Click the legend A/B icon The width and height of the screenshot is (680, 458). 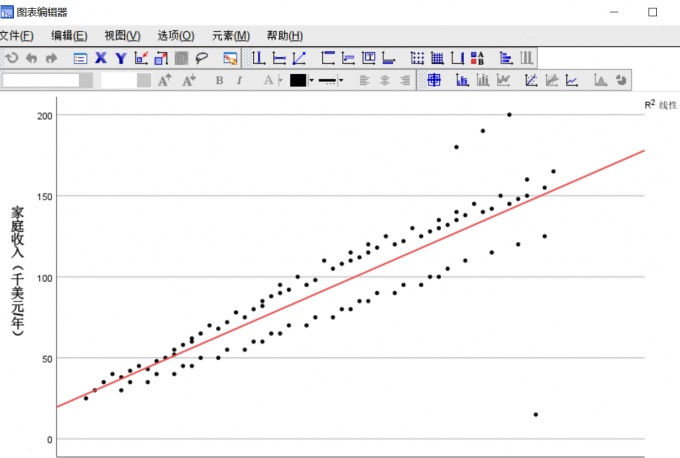click(478, 58)
